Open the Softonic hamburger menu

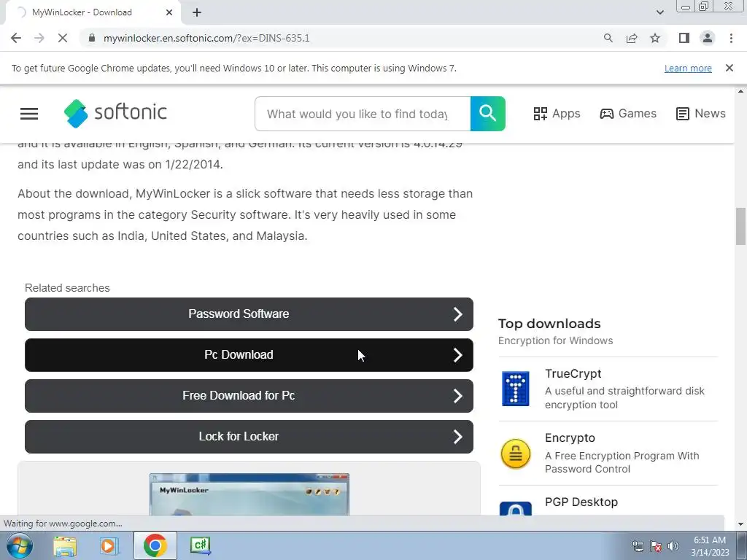[29, 114]
